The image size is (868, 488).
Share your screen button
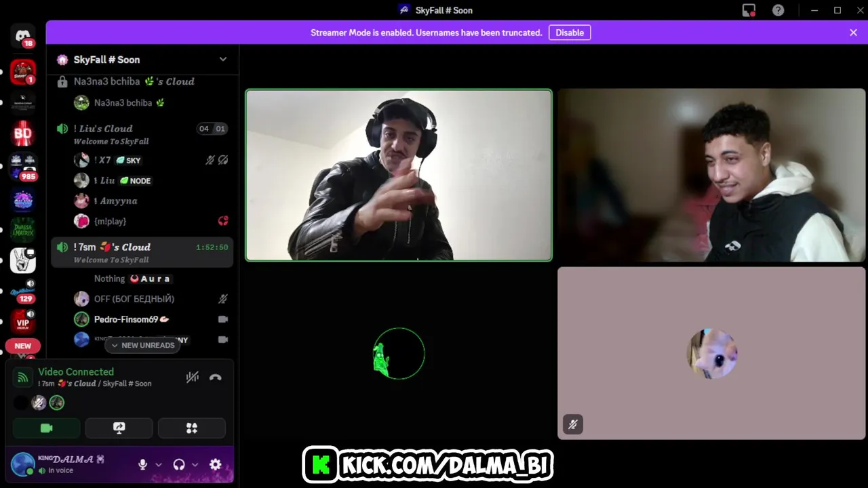[119, 428]
